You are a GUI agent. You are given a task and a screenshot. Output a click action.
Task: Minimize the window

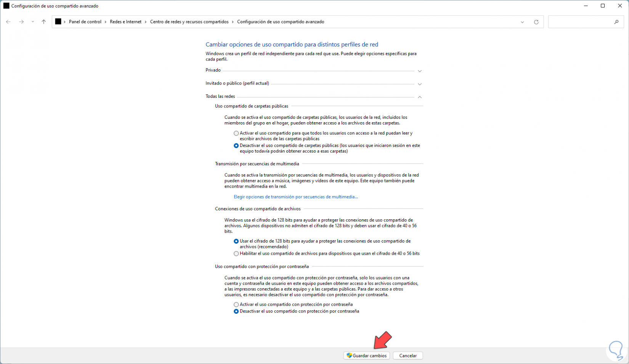pyautogui.click(x=586, y=6)
